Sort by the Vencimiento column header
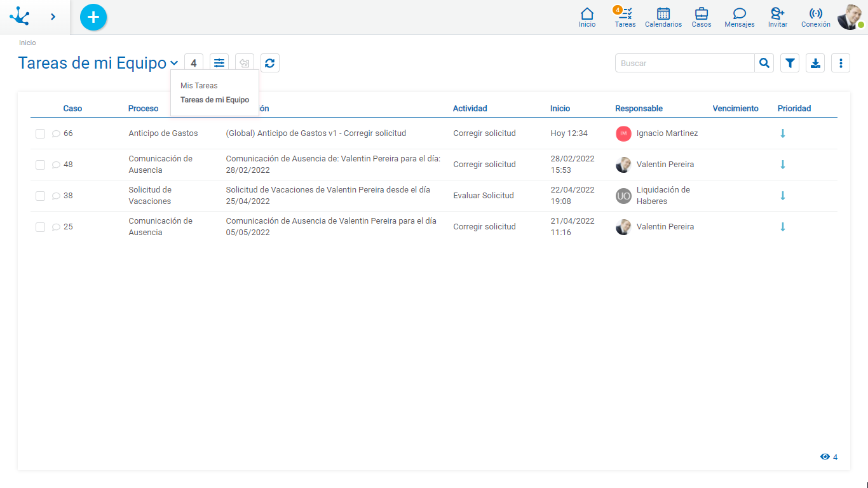868x488 pixels. (735, 109)
